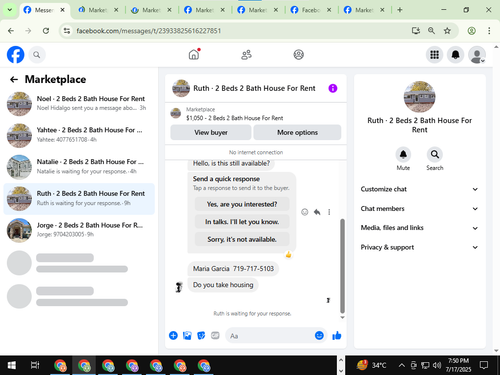Viewport: 500px width, 375px height.
Task: Open Chrome tab search dropdown arrow
Action: pos(10,10)
